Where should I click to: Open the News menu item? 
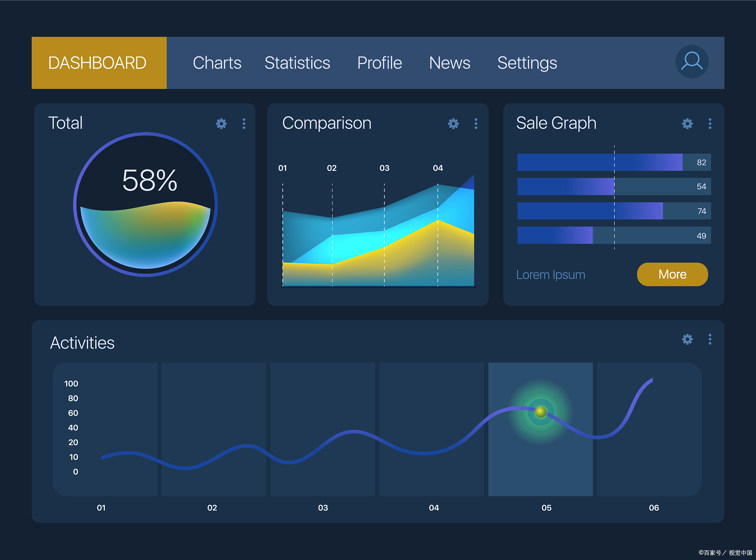(449, 63)
